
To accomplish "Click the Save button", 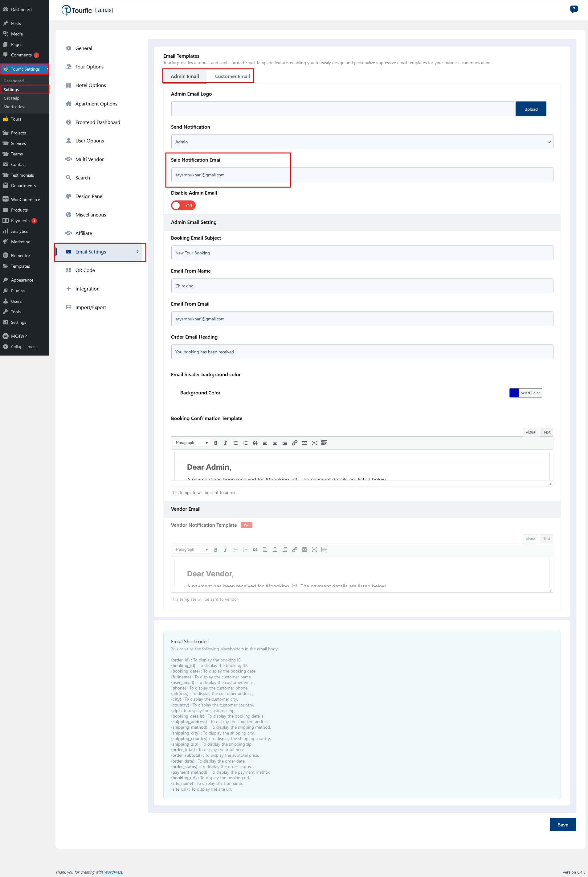I will click(562, 825).
